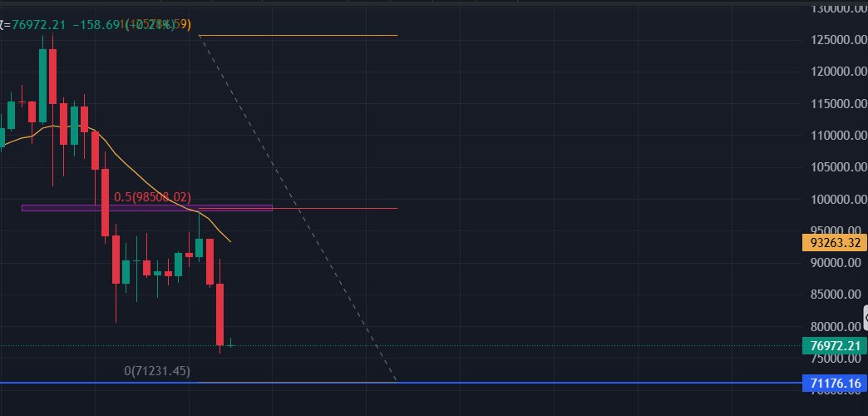Screen dimensions: 868x416
Task: Select the dashed gray Fibonacci trend line
Action: click(x=298, y=209)
